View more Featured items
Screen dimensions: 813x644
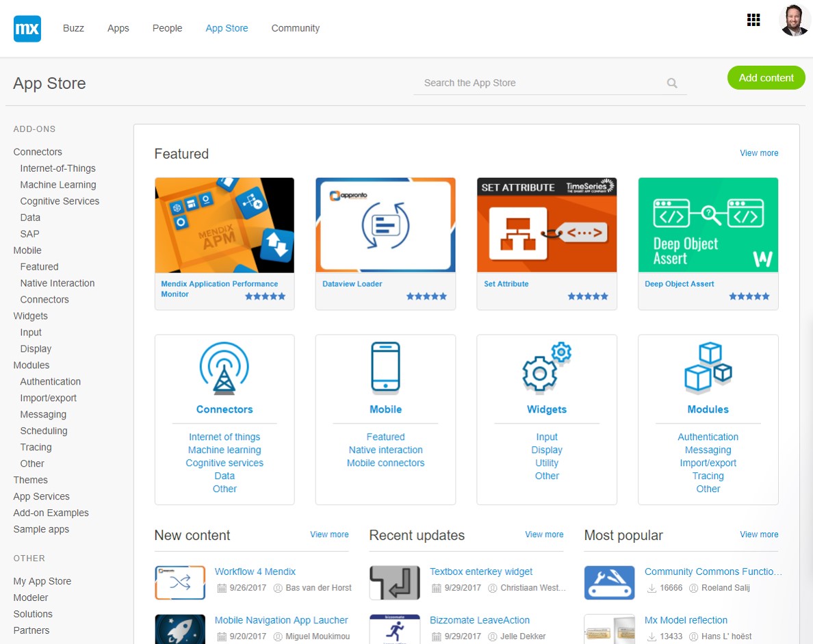pos(759,153)
